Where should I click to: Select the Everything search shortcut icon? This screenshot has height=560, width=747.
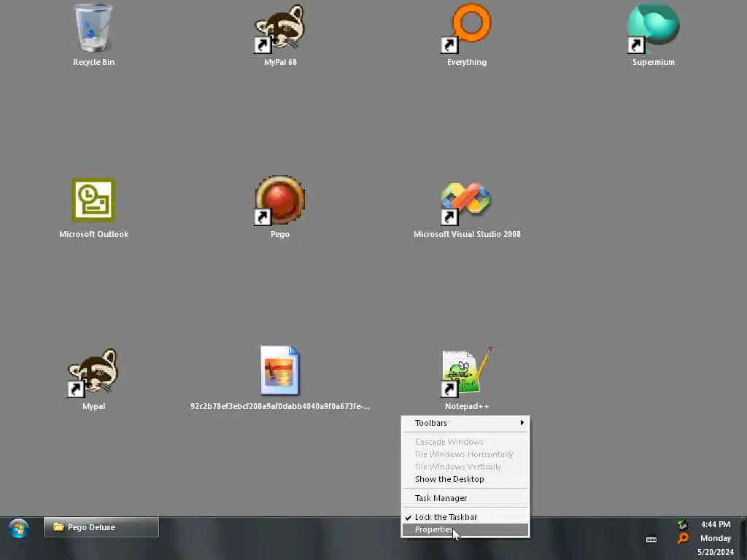tap(467, 28)
